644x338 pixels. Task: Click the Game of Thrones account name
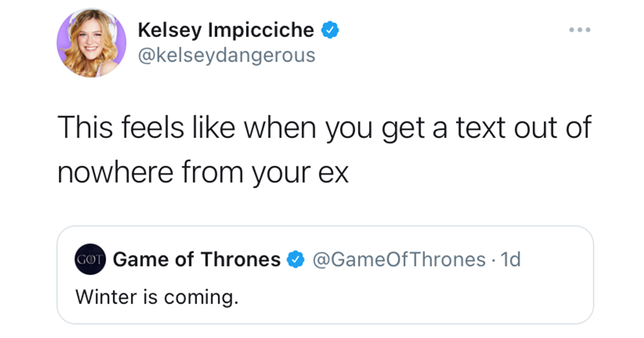[x=197, y=259]
